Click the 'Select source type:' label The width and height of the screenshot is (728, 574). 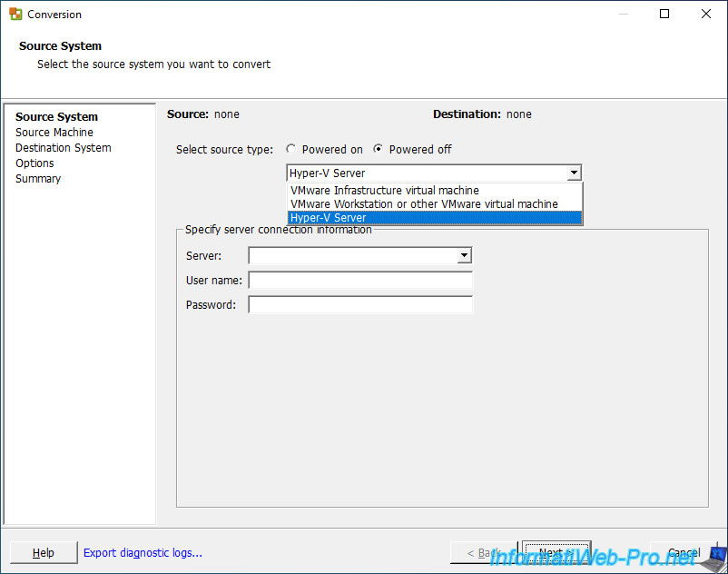pos(225,150)
